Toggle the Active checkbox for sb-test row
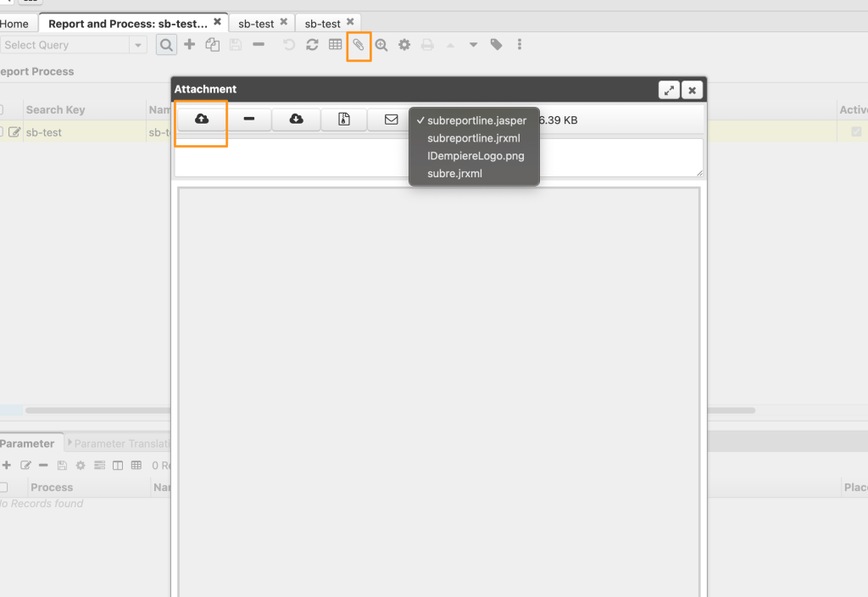 point(856,131)
